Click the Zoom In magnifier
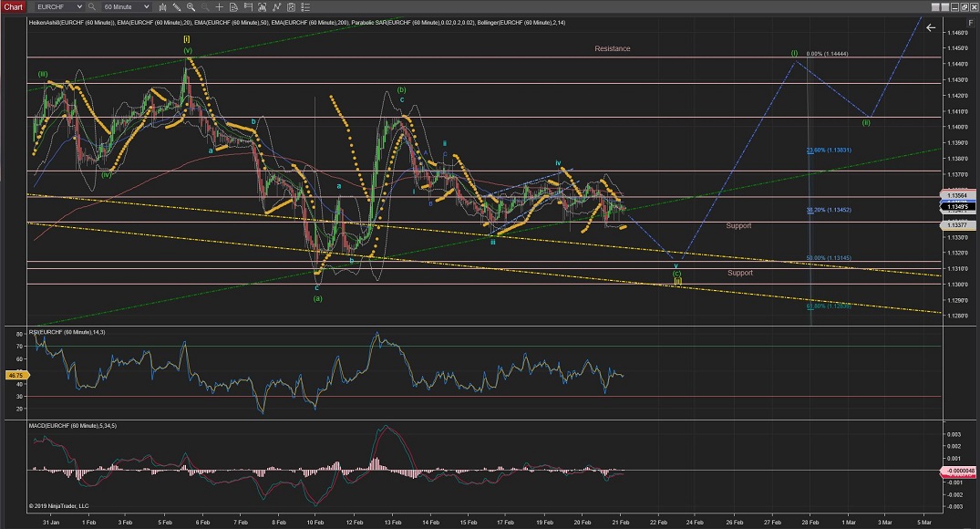The height and width of the screenshot is (529, 980). click(x=190, y=6)
